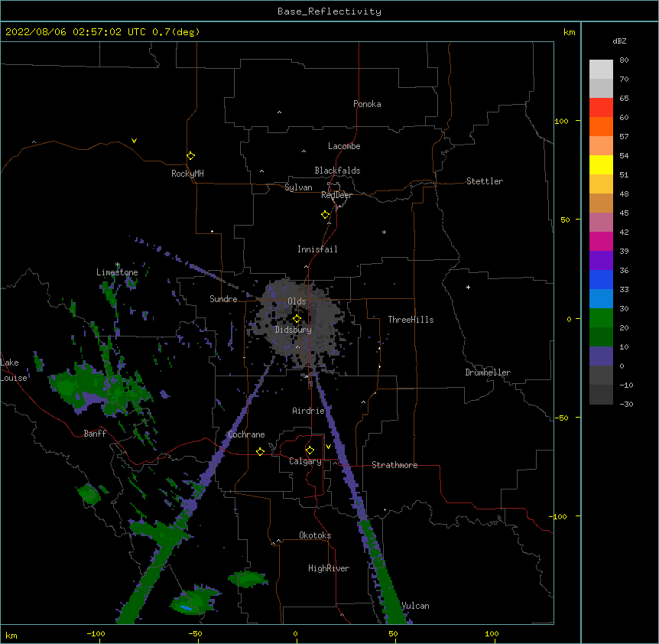Click the yellow radar site marker near Olds
The width and height of the screenshot is (659, 644).
tap(297, 318)
